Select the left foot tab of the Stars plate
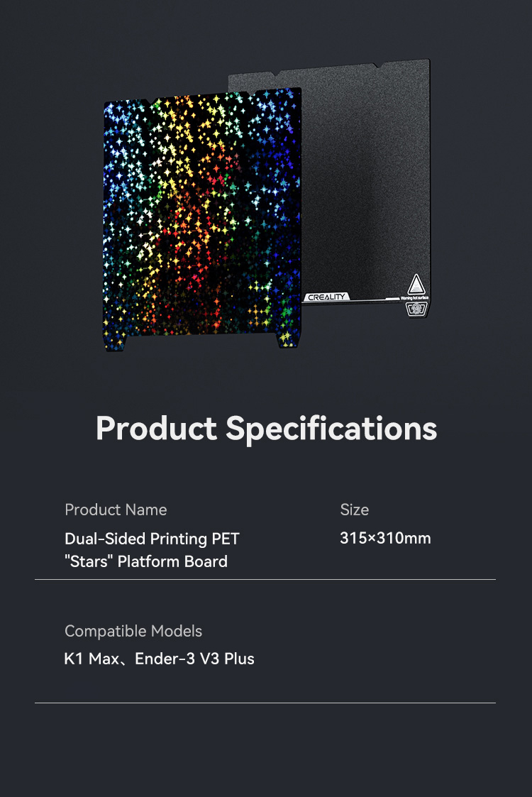The width and height of the screenshot is (532, 797). point(116,344)
